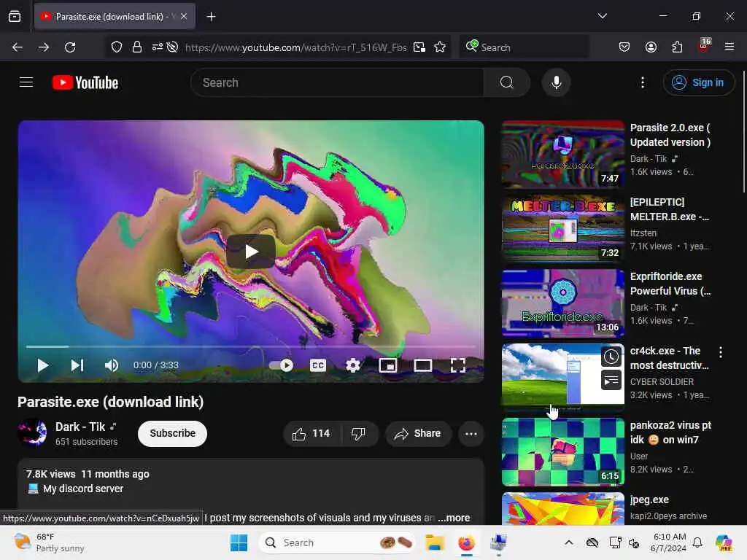
Task: Open the player settings gear
Action: click(352, 365)
